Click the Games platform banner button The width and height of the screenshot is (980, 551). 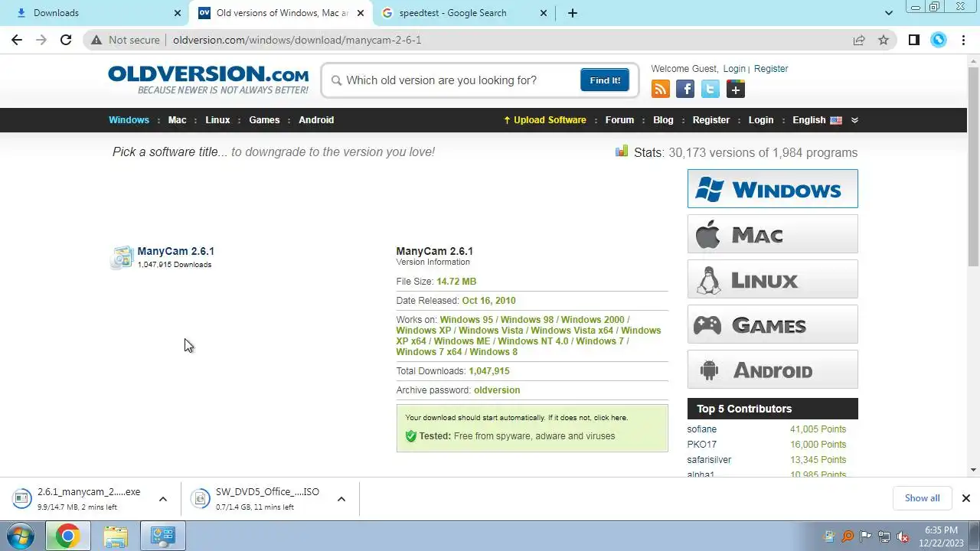[x=773, y=324]
